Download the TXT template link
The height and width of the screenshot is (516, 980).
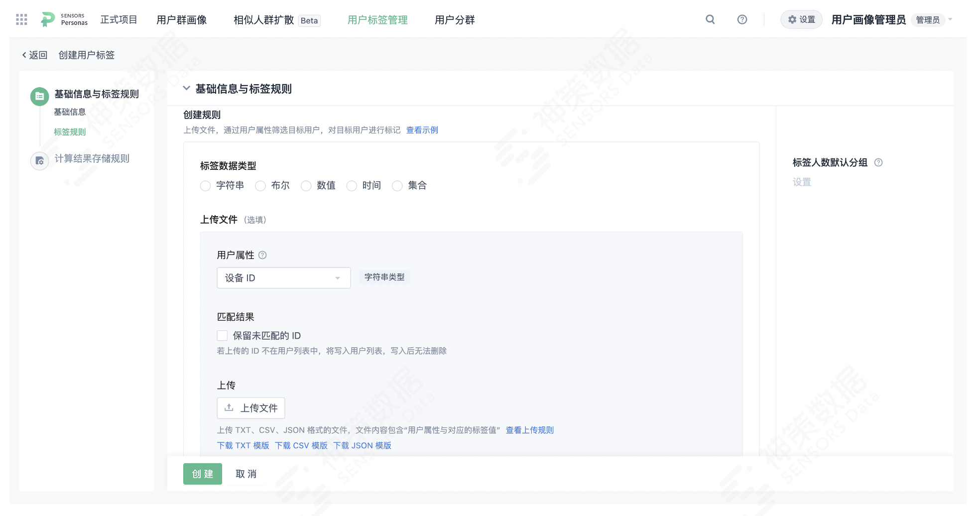click(243, 445)
